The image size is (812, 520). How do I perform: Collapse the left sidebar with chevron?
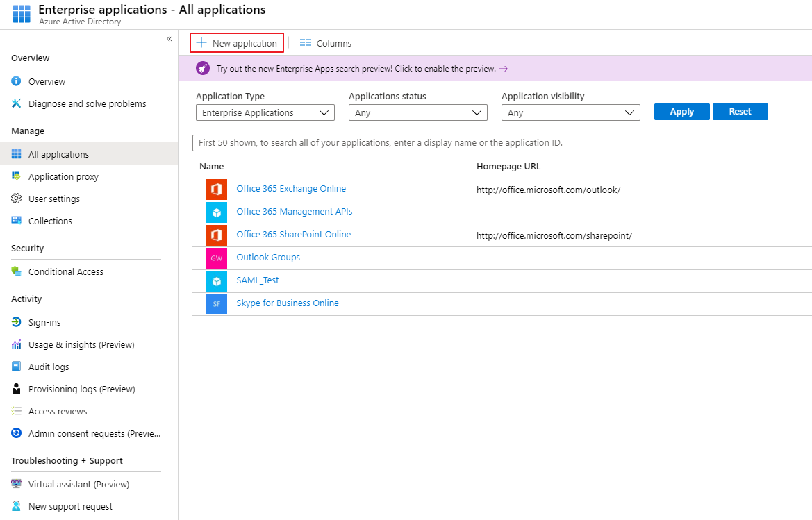click(x=169, y=39)
